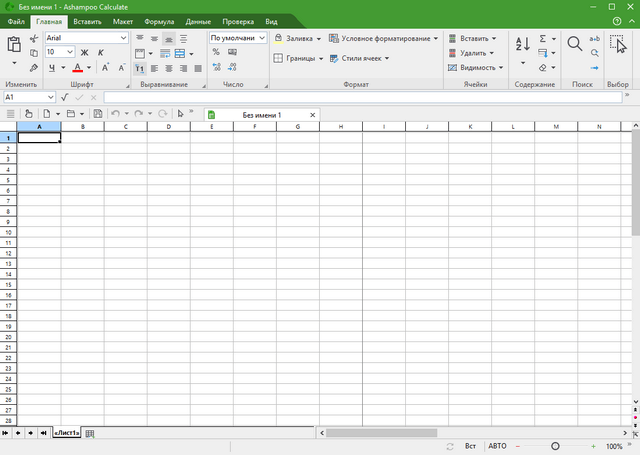Click the increase font size icon
Viewport: 640px width, 455px height.
108,68
